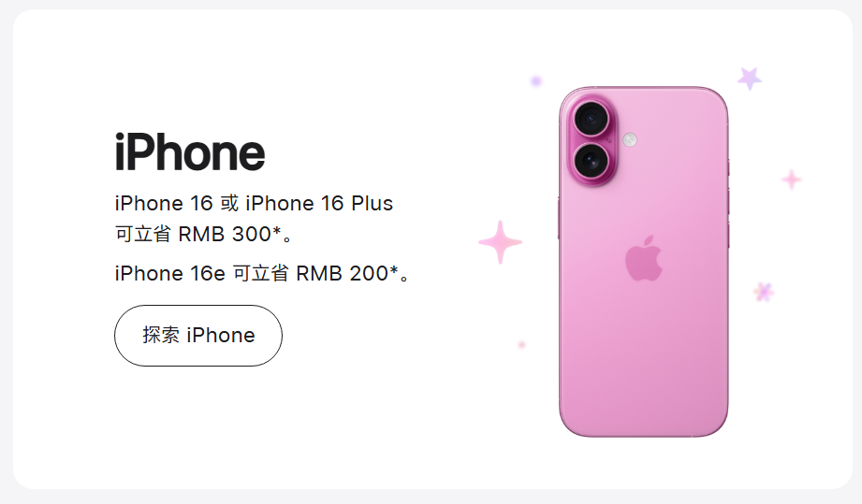The image size is (862, 504).
Task: Click the side buttons on the phone's right edge
Action: [728, 203]
